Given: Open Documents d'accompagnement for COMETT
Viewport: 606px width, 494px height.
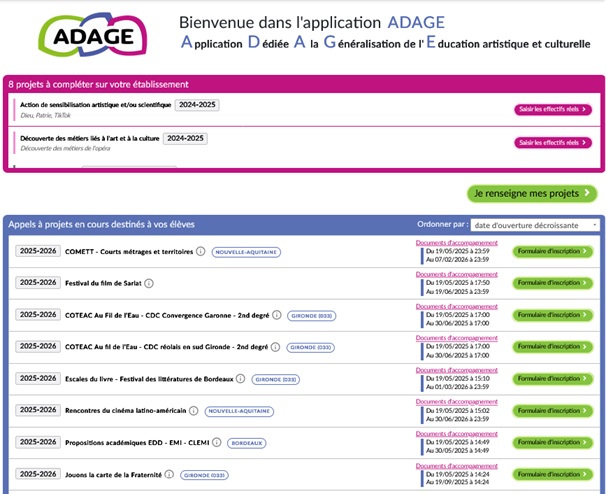Looking at the screenshot, I should click(456, 243).
